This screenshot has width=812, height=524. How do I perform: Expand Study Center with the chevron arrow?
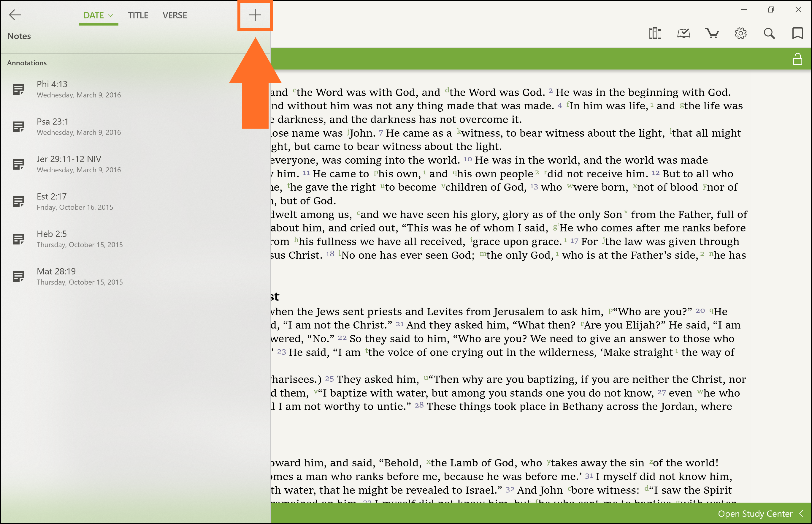click(x=801, y=513)
